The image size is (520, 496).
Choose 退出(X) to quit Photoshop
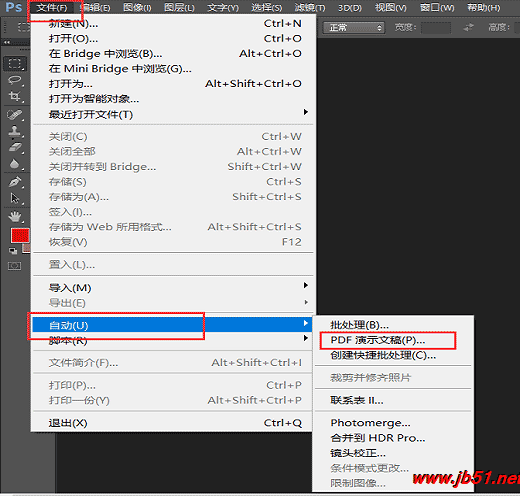click(173, 423)
